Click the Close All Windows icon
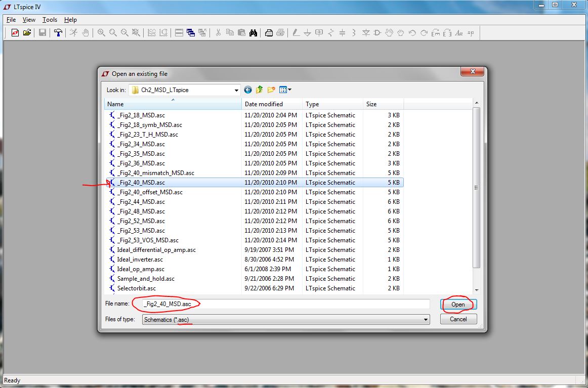The image size is (588, 388). [202, 33]
